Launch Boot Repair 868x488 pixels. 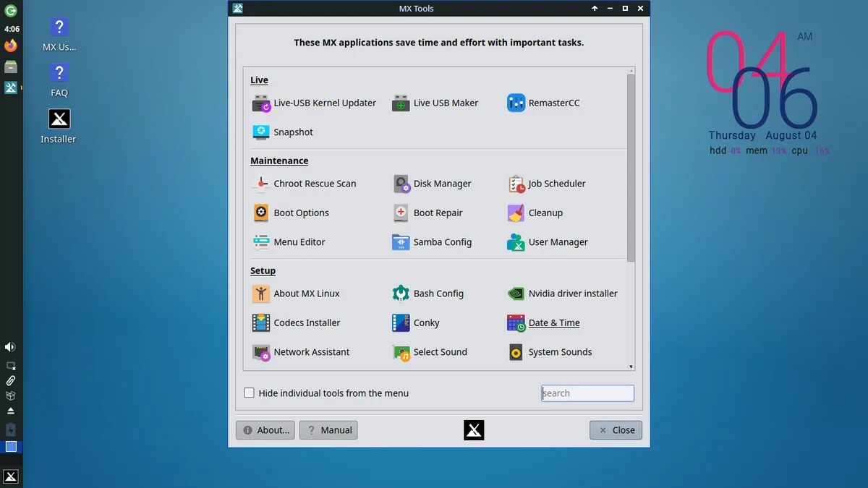pyautogui.click(x=427, y=213)
